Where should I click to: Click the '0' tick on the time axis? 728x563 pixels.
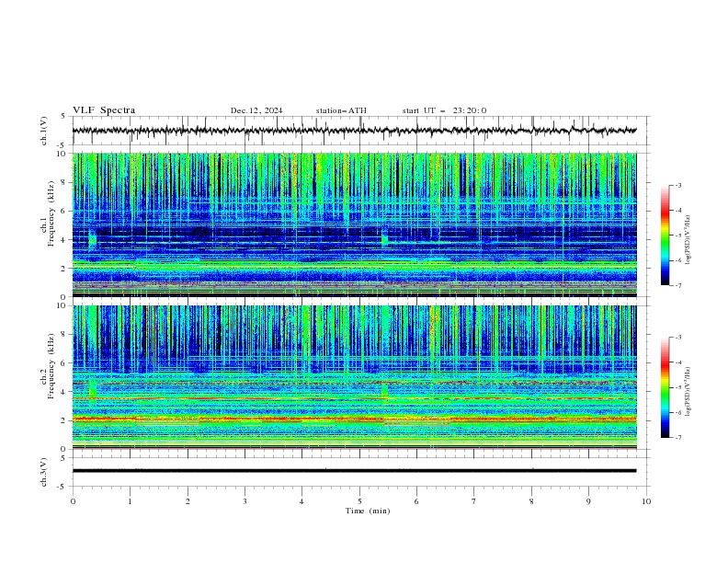click(x=73, y=501)
